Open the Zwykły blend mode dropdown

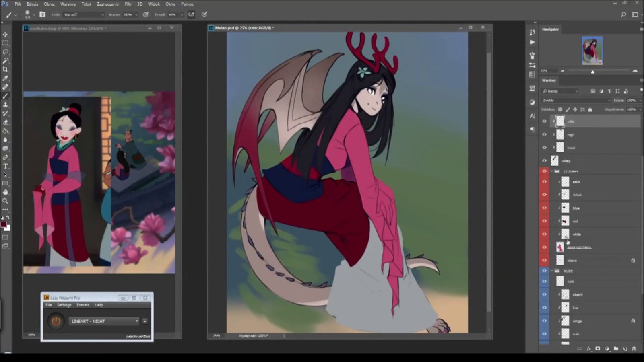[576, 100]
